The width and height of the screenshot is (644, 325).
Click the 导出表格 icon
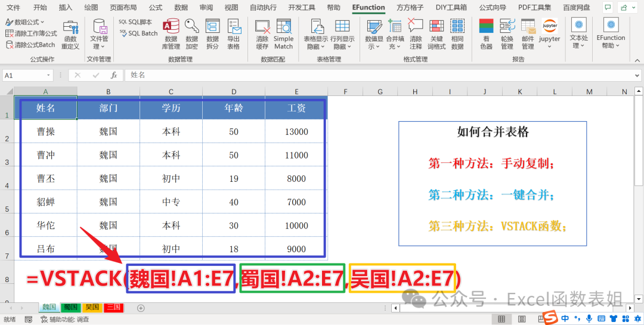click(234, 27)
